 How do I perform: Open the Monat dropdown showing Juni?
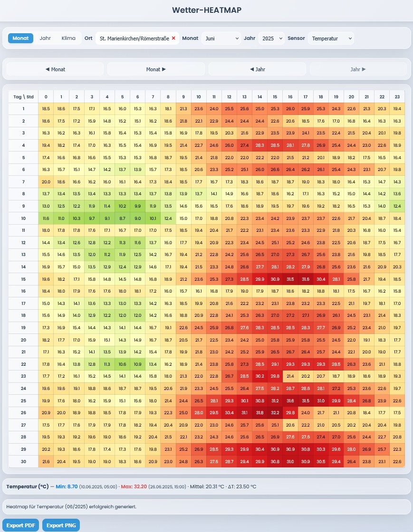tap(221, 38)
